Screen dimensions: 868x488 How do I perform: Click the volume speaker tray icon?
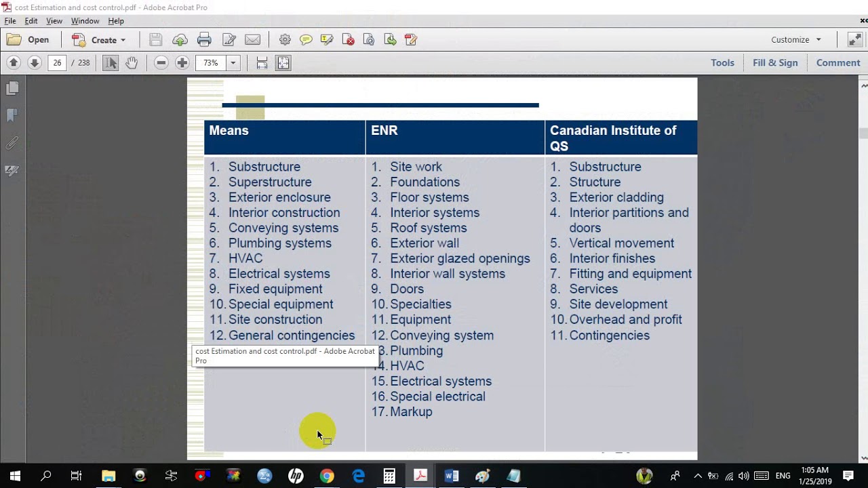[744, 476]
